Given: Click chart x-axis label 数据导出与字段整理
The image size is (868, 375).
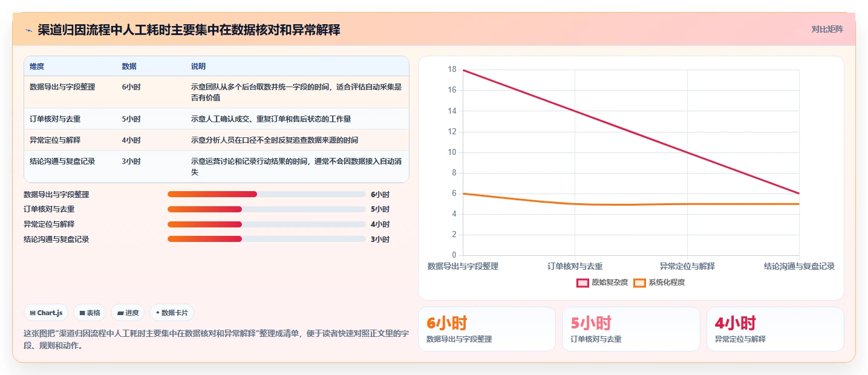Looking at the screenshot, I should click(x=463, y=266).
